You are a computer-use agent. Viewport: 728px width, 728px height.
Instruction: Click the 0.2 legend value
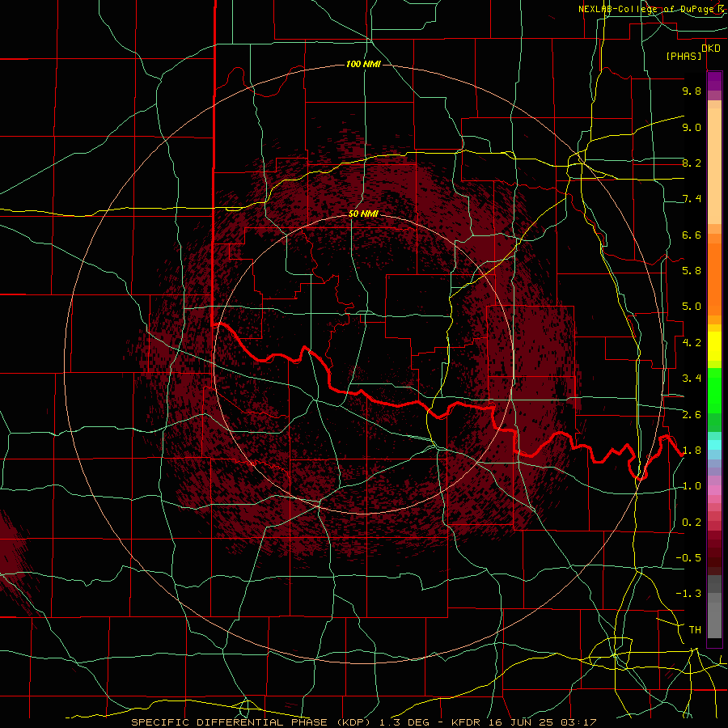(692, 523)
